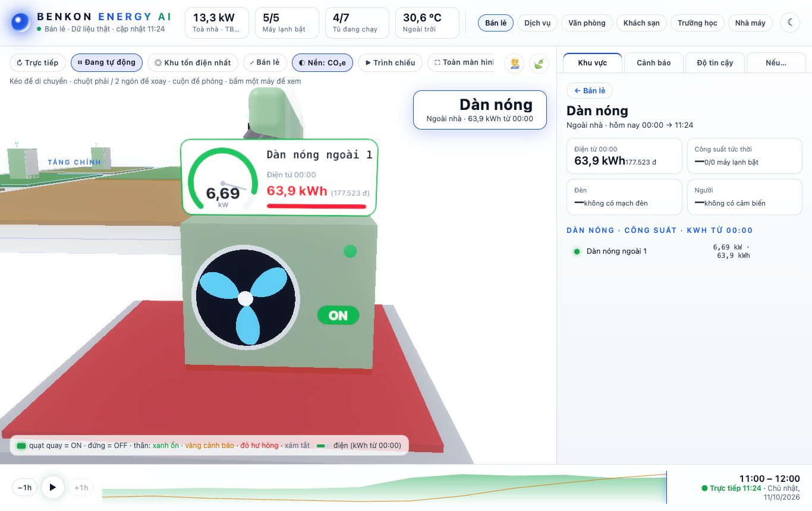Click the green leaf icon button
The image size is (812, 511).
click(x=539, y=63)
